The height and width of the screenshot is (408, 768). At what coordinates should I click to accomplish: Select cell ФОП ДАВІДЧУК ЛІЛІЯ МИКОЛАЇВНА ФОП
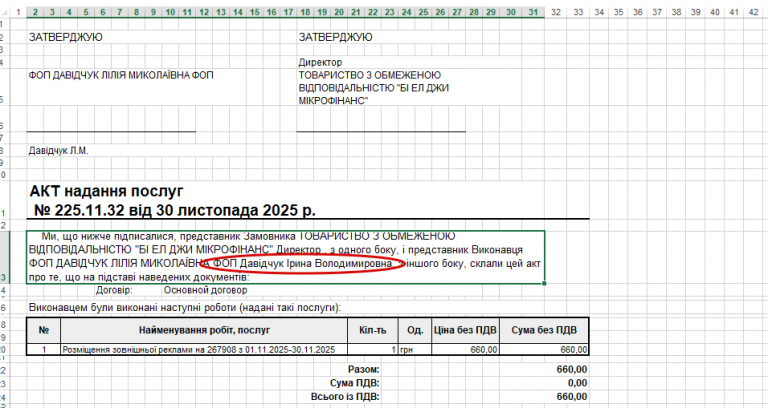coord(121,75)
